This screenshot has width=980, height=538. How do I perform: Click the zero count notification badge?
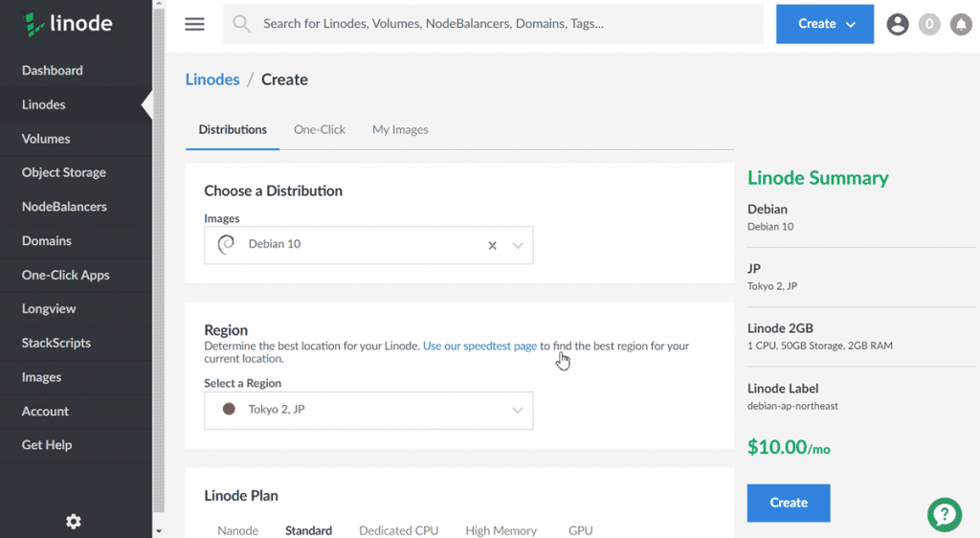tap(928, 25)
